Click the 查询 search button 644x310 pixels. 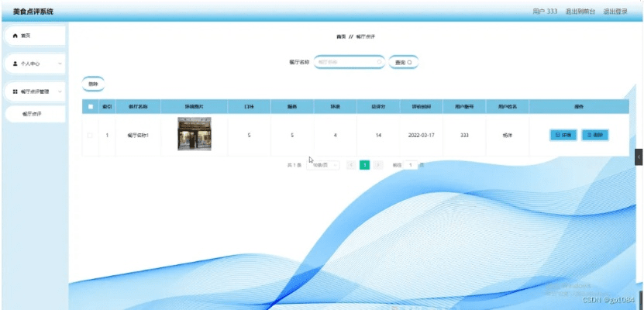pos(403,63)
